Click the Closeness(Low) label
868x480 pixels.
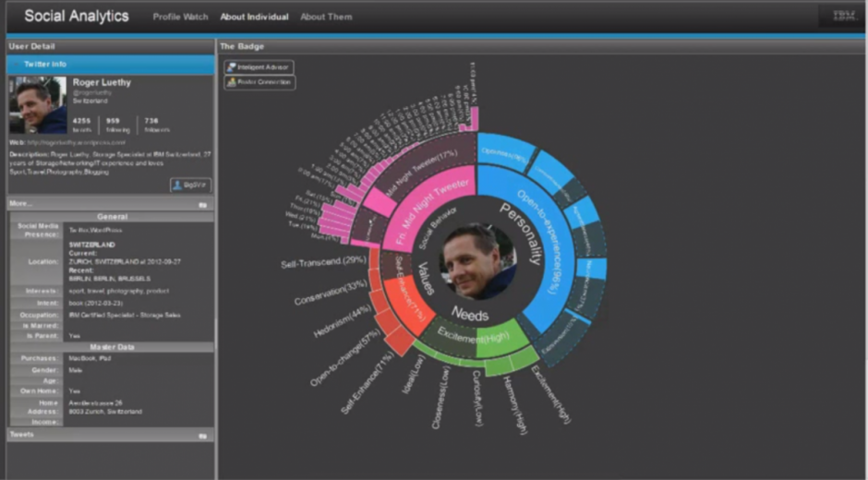click(x=440, y=398)
